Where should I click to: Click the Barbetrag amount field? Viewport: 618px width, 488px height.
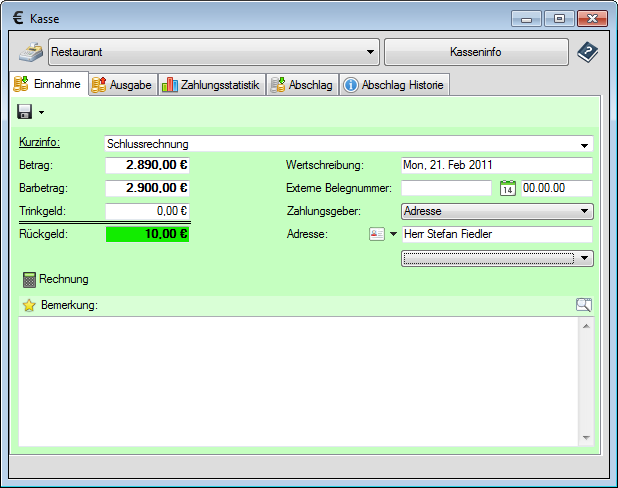tap(147, 187)
